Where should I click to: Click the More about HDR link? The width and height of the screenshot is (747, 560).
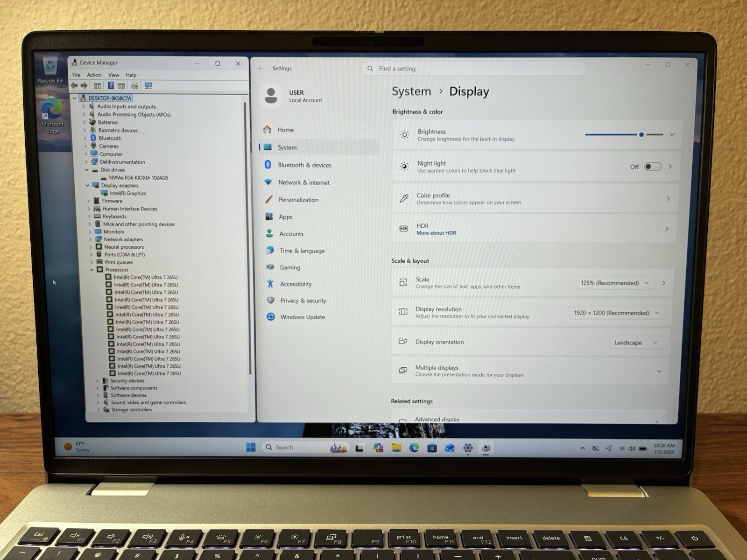coord(436,233)
